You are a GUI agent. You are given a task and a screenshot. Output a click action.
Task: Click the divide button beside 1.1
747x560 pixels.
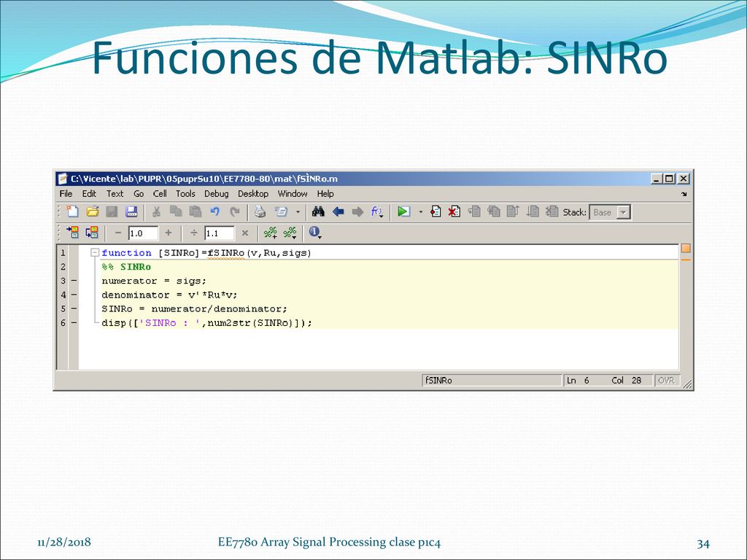(194, 233)
